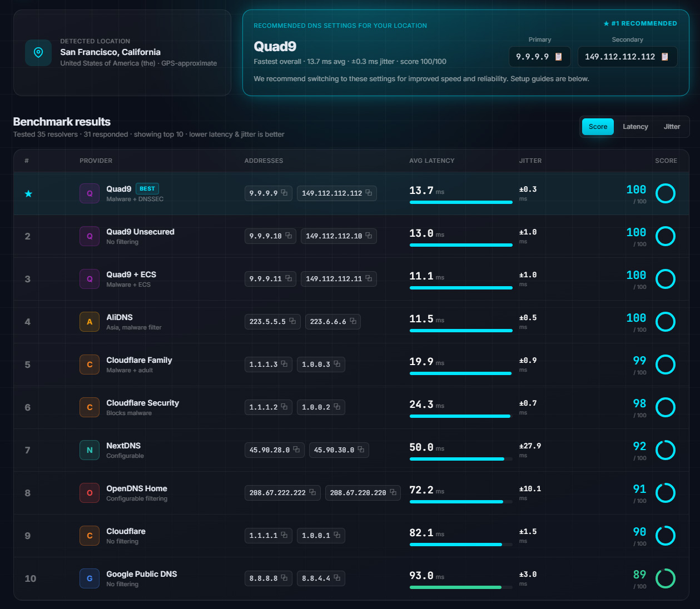The width and height of the screenshot is (700, 609).
Task: Copy Cloudflare address 1.1.1.1
Action: coord(284,535)
